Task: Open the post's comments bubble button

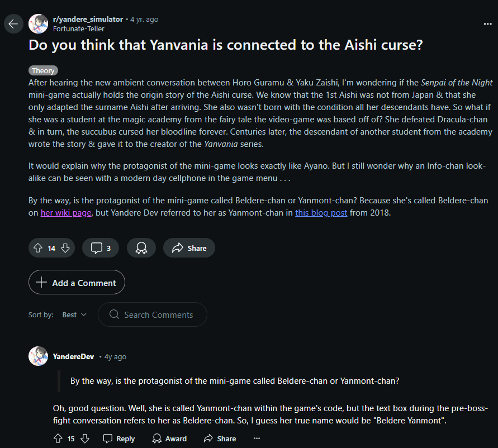Action: point(101,248)
